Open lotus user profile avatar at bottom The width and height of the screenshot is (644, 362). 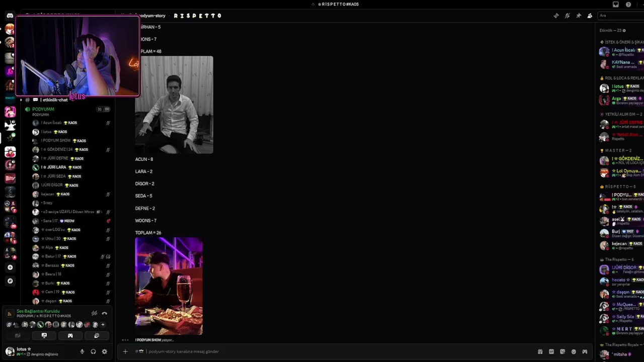click(x=10, y=351)
